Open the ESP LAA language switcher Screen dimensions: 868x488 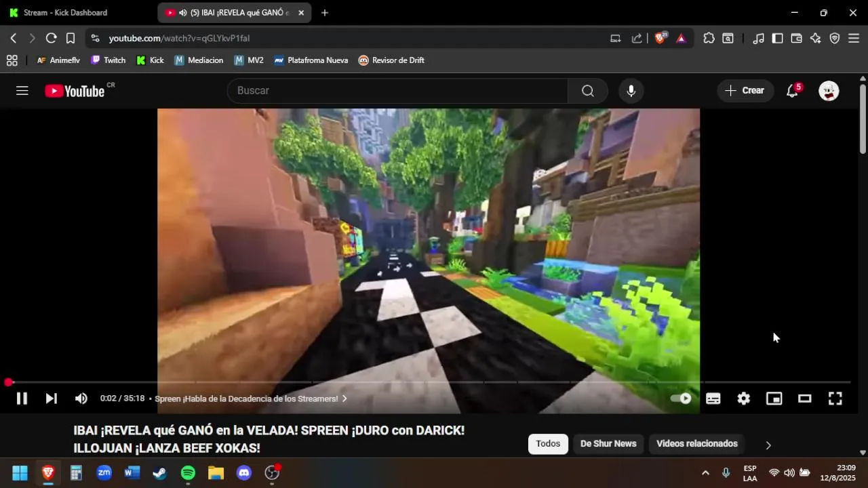(750, 473)
